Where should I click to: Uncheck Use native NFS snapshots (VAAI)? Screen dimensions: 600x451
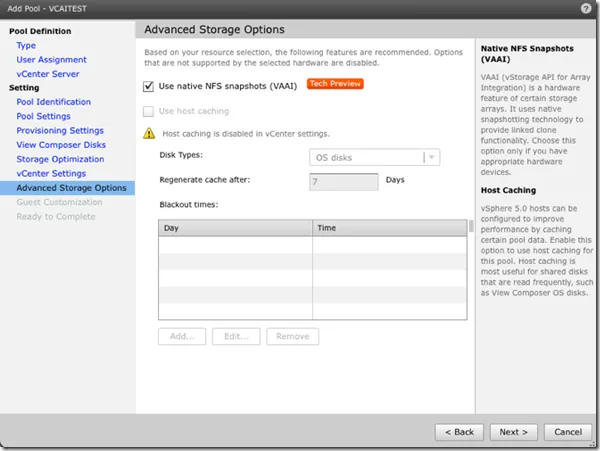coord(148,86)
